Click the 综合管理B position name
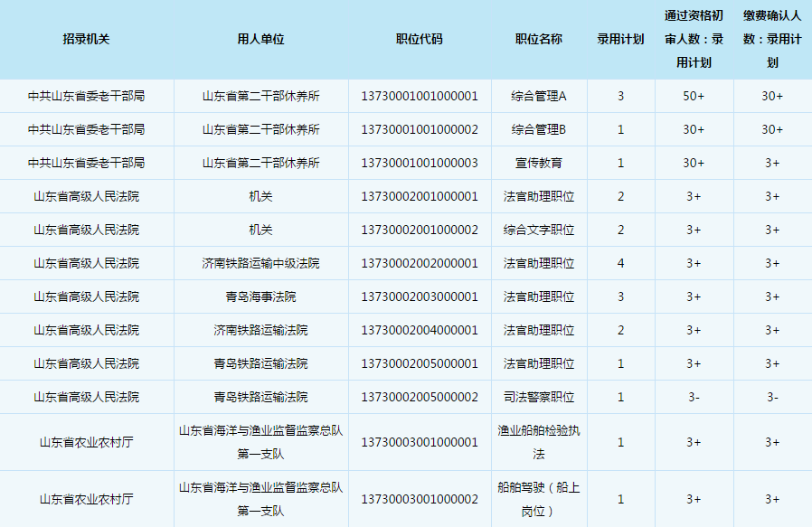Screen dimensions: 812x527 [539, 129]
